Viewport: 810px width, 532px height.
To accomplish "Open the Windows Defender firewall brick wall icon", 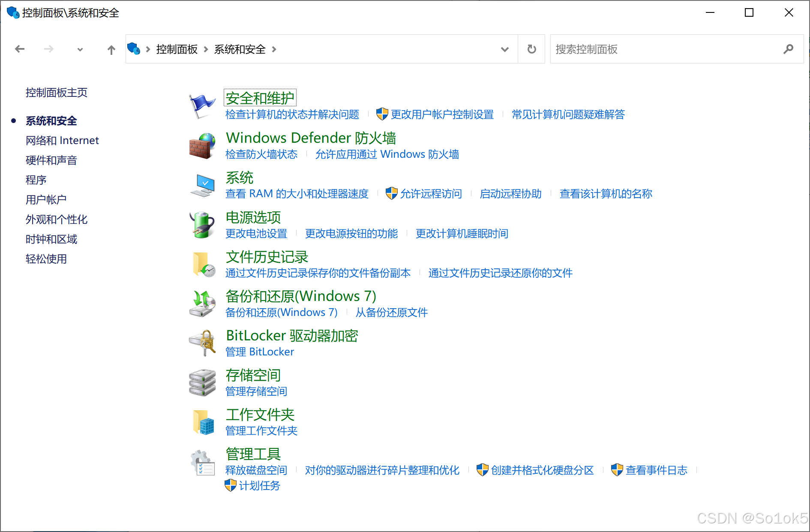I will 202,146.
